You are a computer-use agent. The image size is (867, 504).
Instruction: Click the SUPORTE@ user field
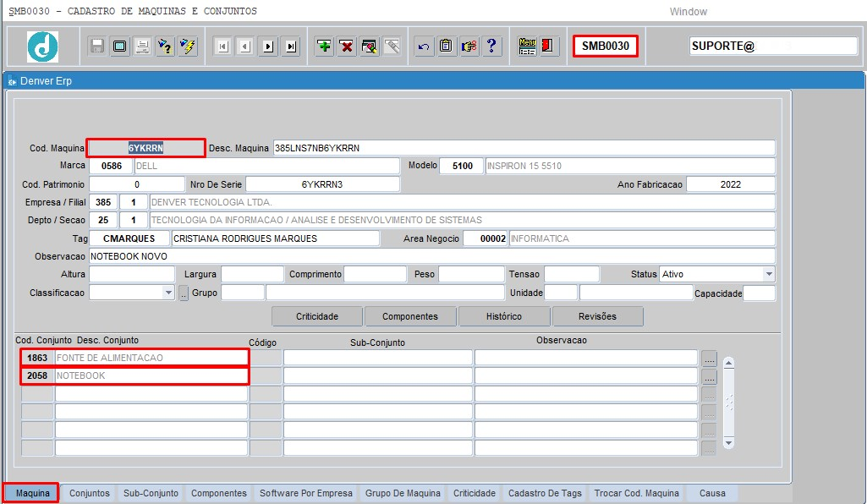click(x=773, y=46)
